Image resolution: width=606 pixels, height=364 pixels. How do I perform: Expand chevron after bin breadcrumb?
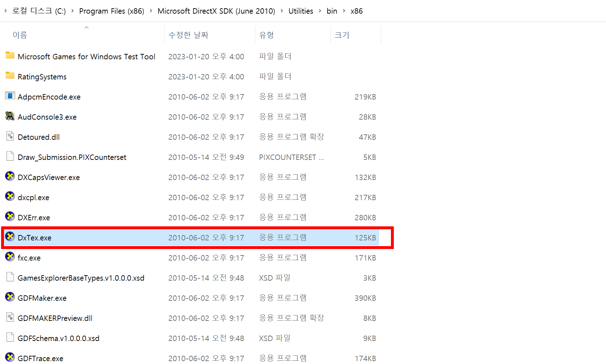pyautogui.click(x=344, y=11)
